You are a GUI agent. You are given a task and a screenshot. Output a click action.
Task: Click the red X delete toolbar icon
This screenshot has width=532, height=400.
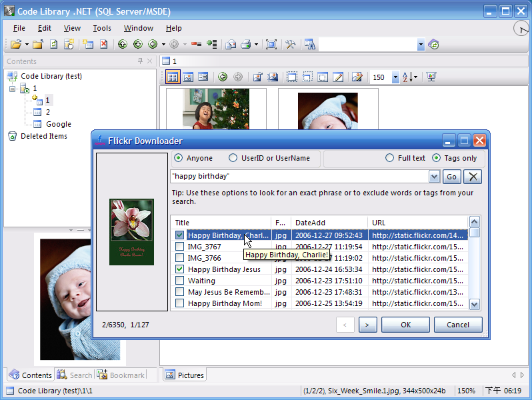tap(104, 45)
